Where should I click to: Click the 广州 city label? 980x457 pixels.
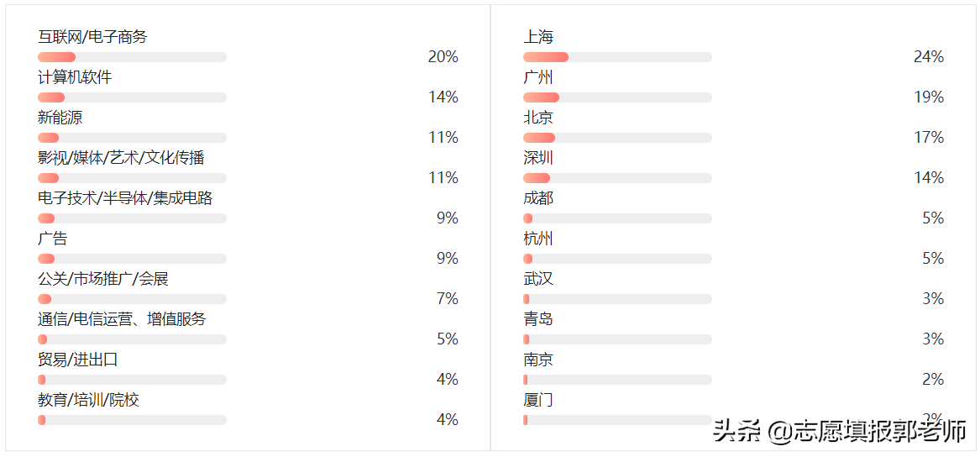[538, 77]
